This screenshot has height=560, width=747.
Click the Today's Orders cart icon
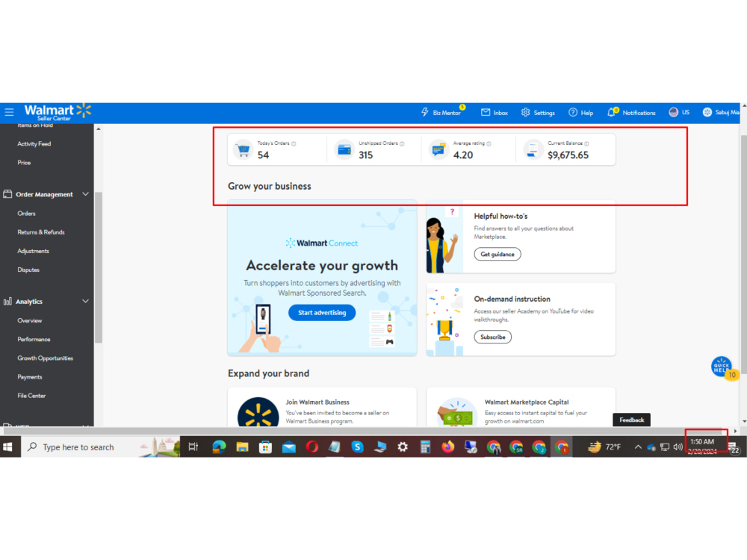click(x=244, y=150)
